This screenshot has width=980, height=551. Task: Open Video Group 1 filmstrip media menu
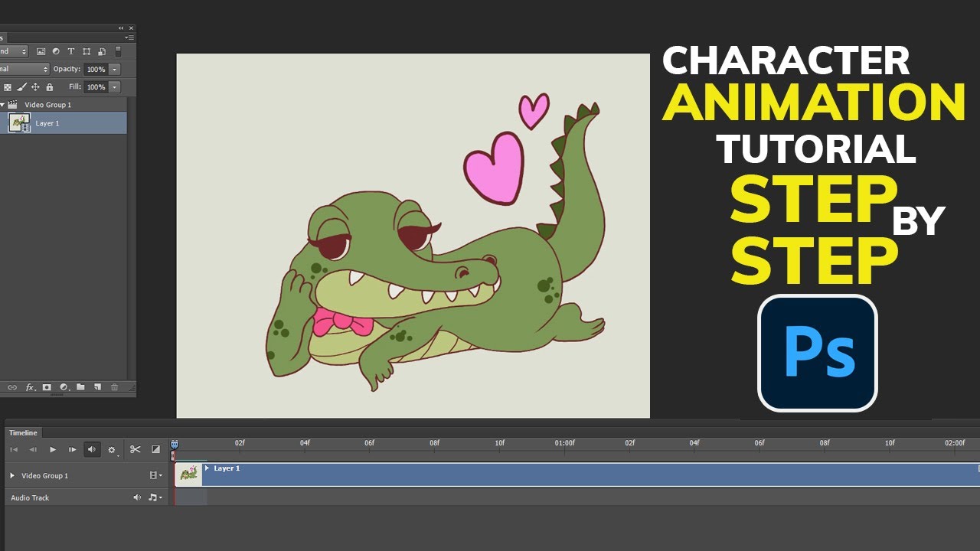155,475
